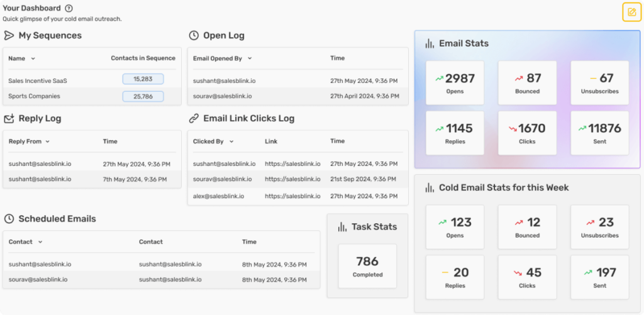The height and width of the screenshot is (315, 644).
Task: Expand the Name column sort dropdown
Action: [33, 58]
